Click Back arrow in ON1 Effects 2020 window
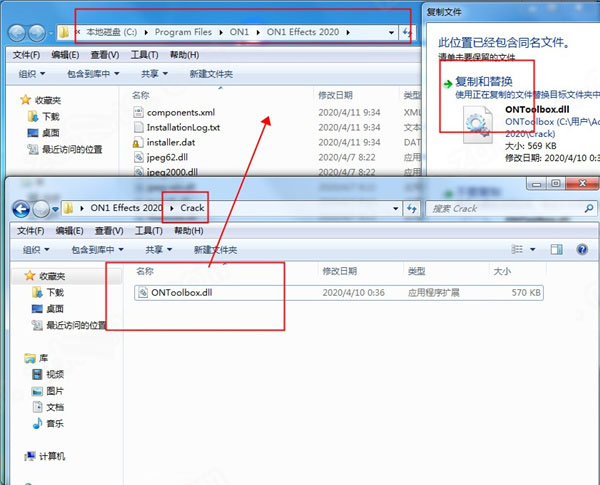The image size is (600, 485). pyautogui.click(x=17, y=33)
